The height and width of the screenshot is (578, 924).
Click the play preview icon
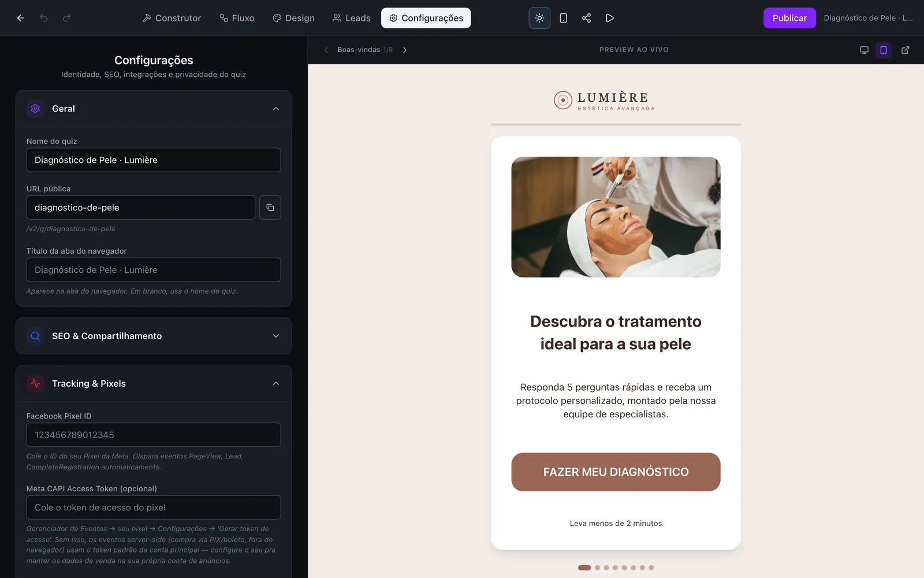point(609,18)
